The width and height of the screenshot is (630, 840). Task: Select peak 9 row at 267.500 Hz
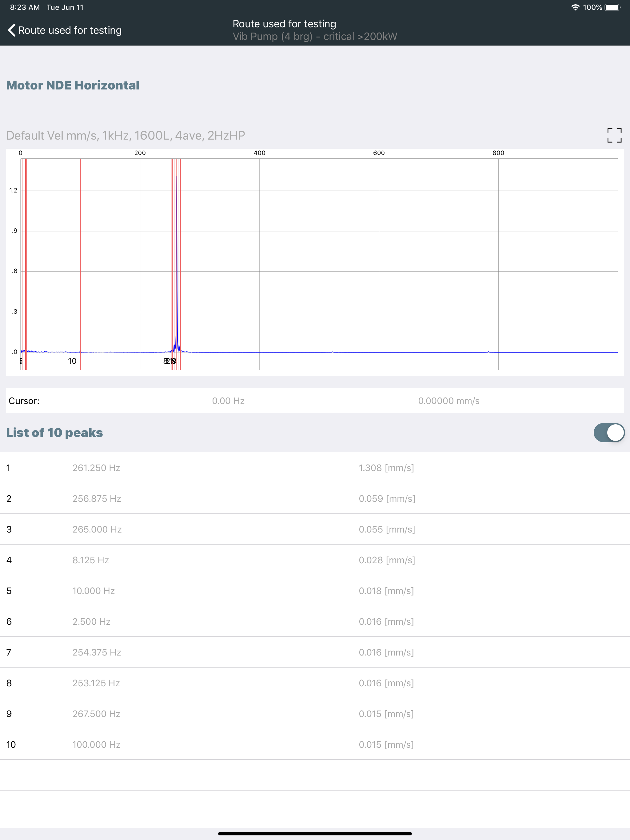[315, 714]
